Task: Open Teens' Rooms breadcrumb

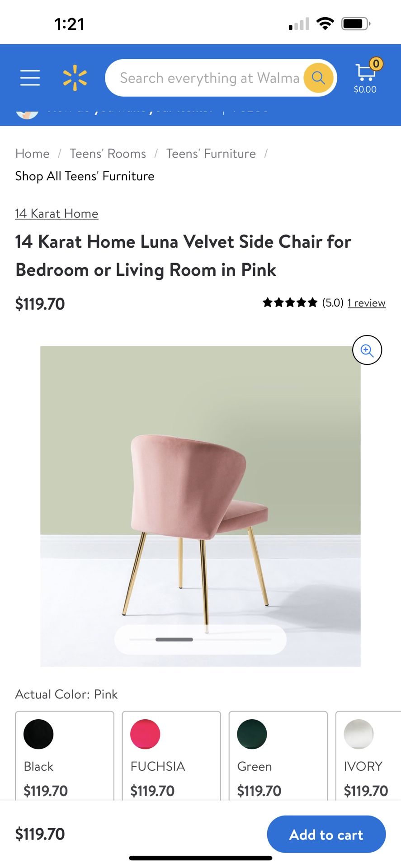Action: click(x=108, y=154)
